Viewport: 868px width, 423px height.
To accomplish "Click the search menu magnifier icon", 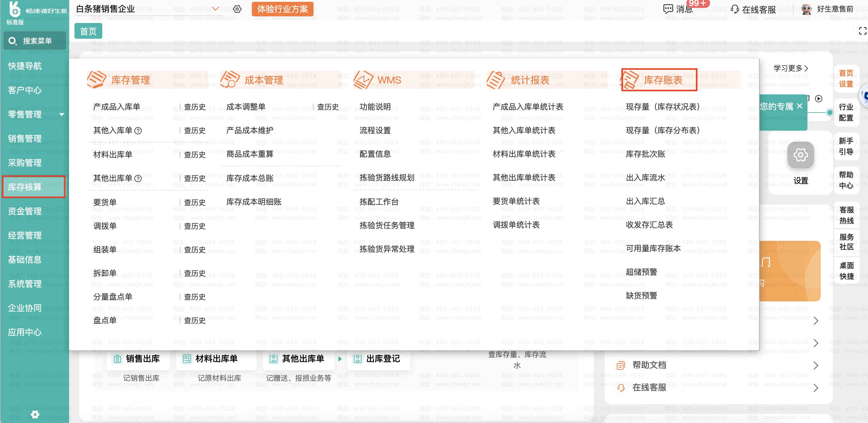I will (12, 41).
